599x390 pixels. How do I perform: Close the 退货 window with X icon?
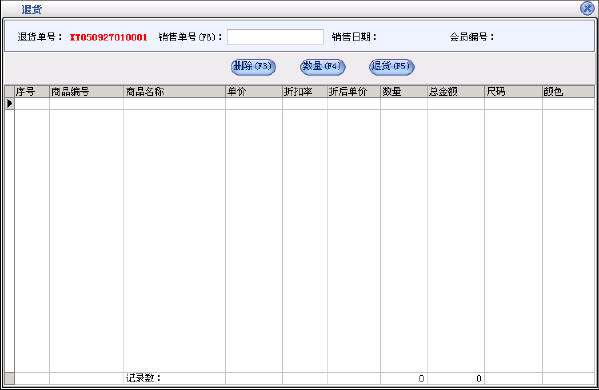pyautogui.click(x=587, y=8)
